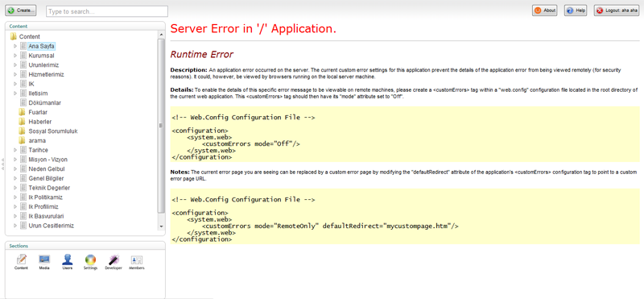Focus the Type to search field
644x299 pixels.
(107, 11)
